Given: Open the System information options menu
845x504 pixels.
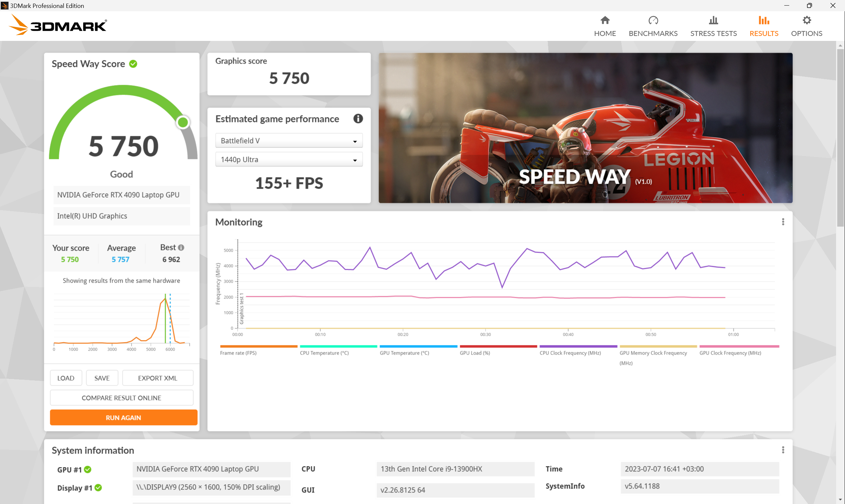Looking at the screenshot, I should (783, 450).
